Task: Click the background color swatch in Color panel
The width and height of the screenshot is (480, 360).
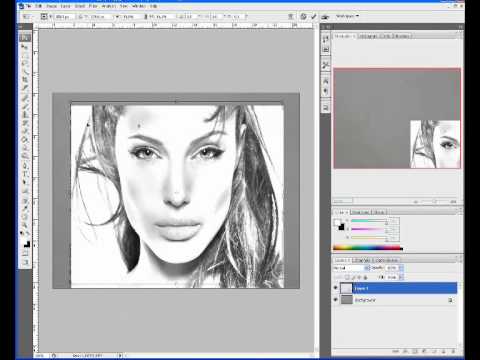Action: (x=341, y=227)
